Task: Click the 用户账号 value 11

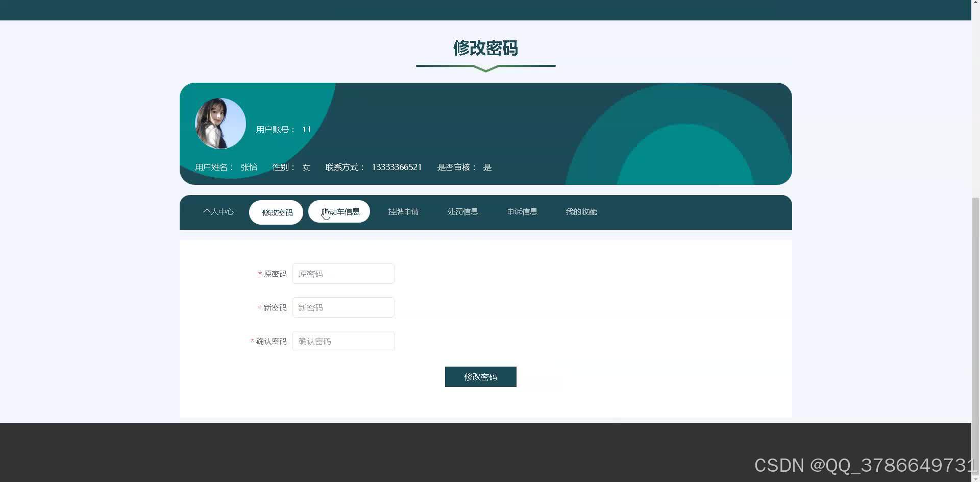Action: 306,129
